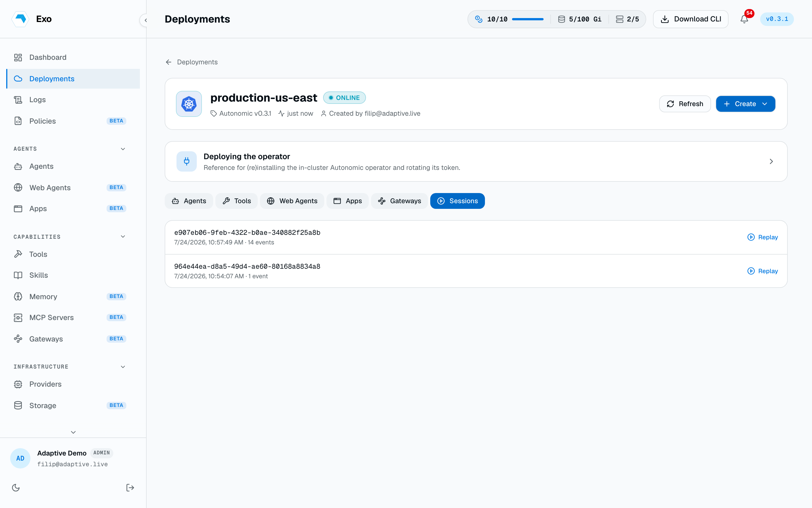Click the Skills book icon in the sidebar
The image size is (812, 508).
click(x=18, y=275)
